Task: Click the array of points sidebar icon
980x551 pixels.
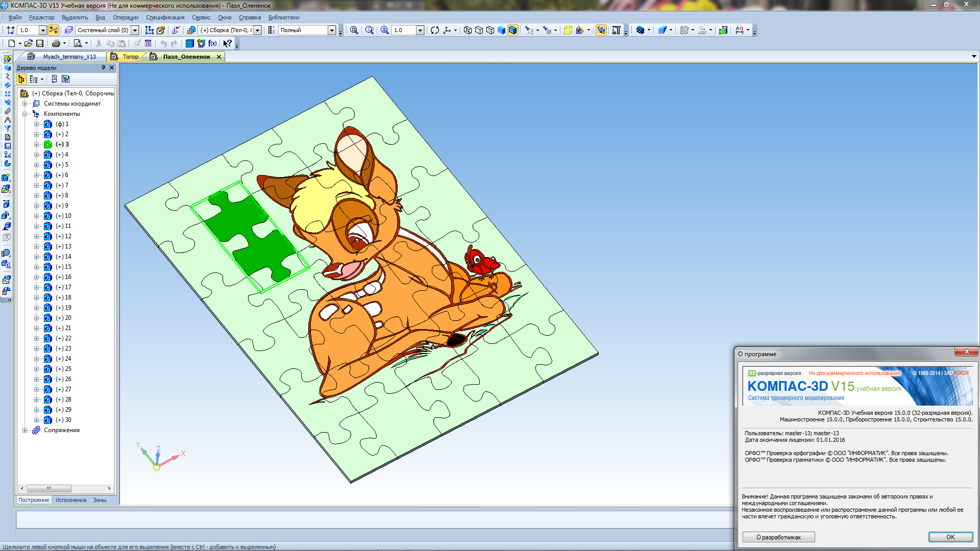Action: coord(7,94)
